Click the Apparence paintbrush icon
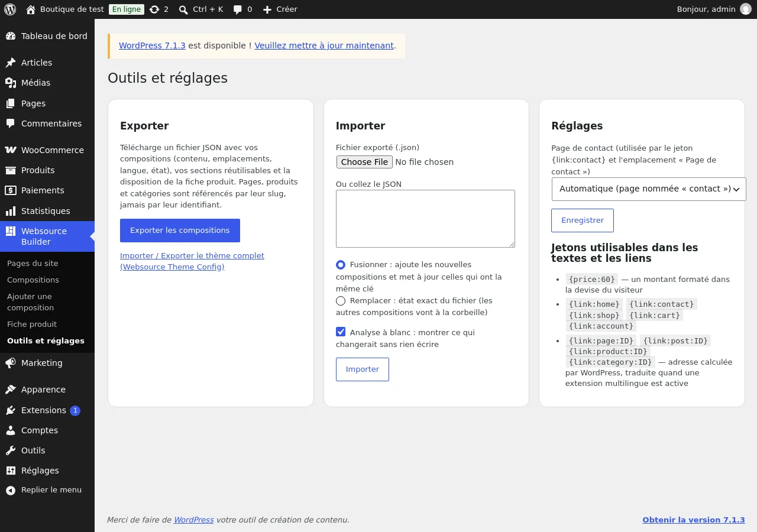Screen dimensions: 757x532 point(11,390)
